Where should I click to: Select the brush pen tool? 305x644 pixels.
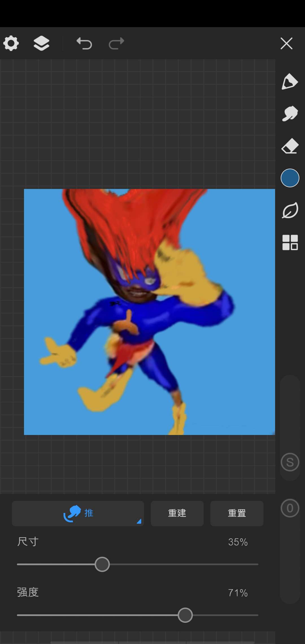(x=290, y=82)
